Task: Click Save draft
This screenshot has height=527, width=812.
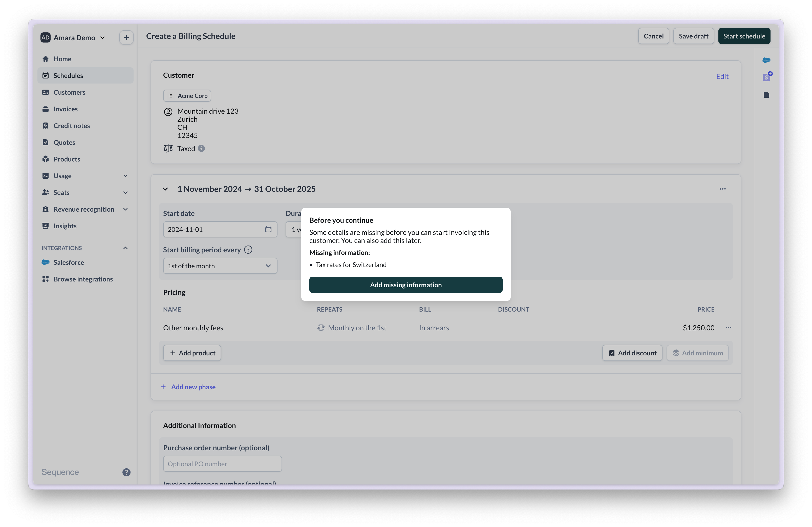Action: [693, 36]
